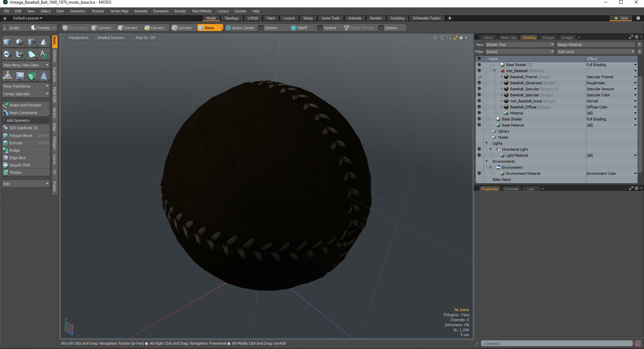Click the Items selection mode button
Viewport: 644px width, 349px height.
pyautogui.click(x=210, y=28)
